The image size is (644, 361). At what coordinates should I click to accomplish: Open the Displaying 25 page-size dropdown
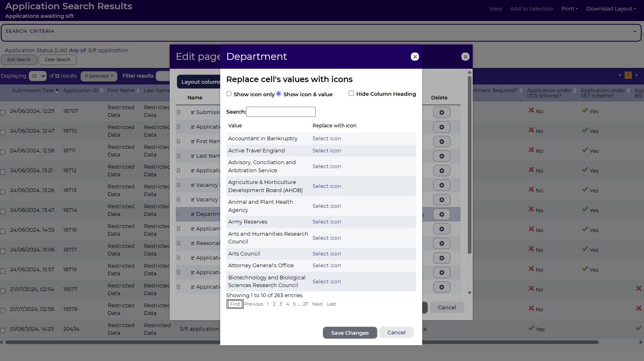point(38,76)
